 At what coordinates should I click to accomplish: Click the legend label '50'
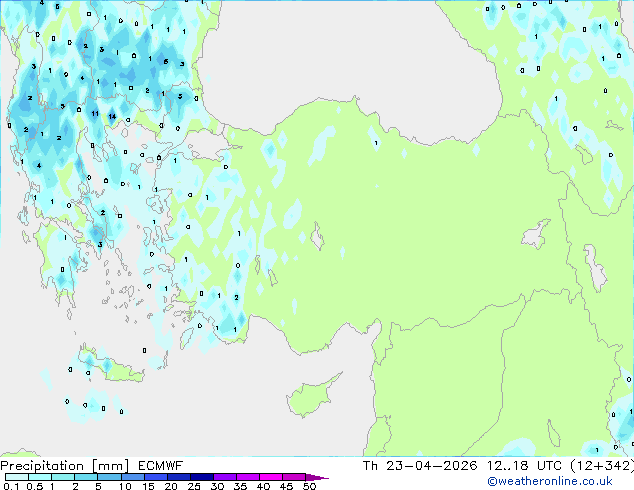[x=309, y=486]
